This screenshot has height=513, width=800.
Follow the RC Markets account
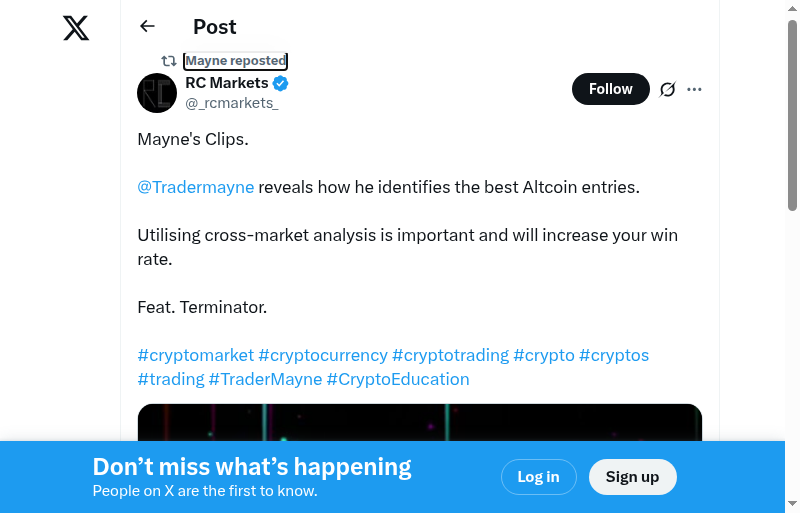tap(610, 89)
